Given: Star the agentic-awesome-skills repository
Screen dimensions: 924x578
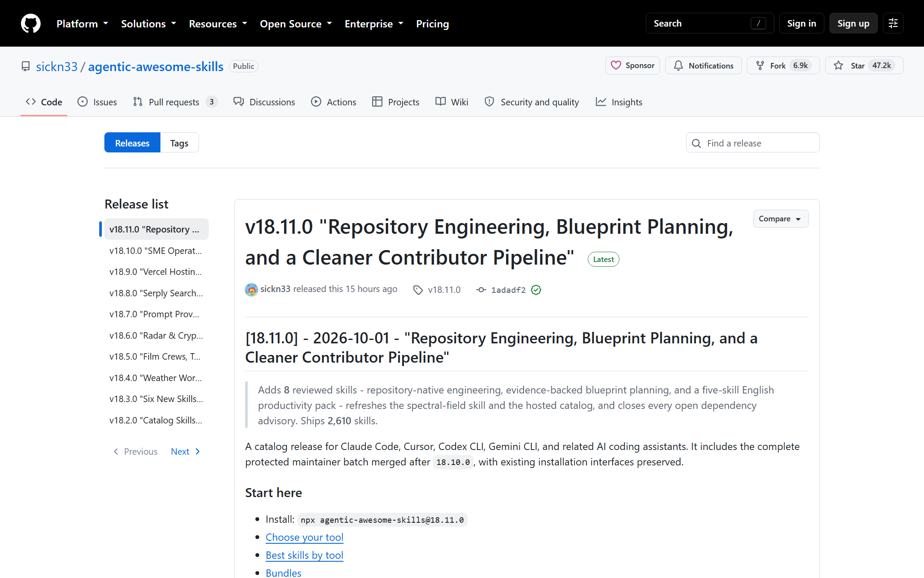Looking at the screenshot, I should click(864, 66).
